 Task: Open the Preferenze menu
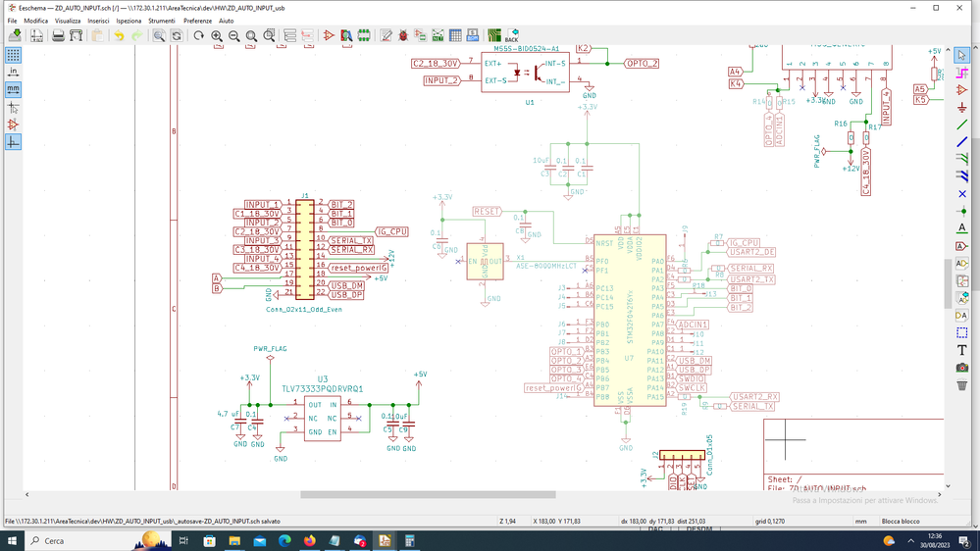pyautogui.click(x=197, y=21)
